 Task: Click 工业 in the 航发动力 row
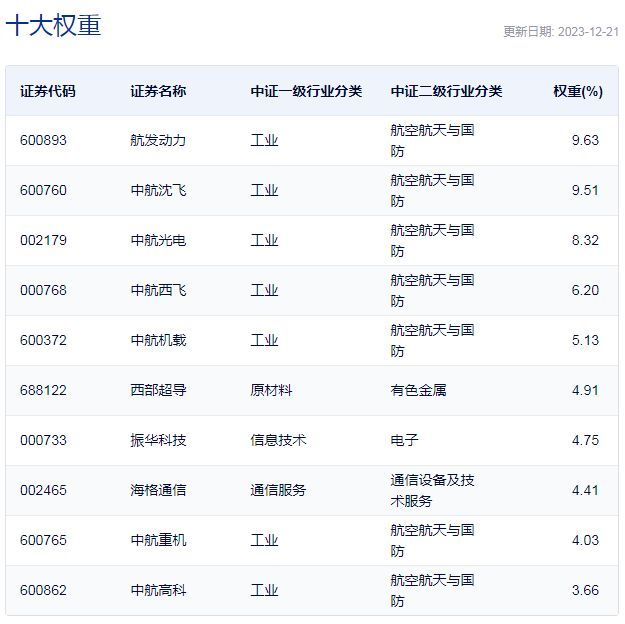click(x=264, y=140)
